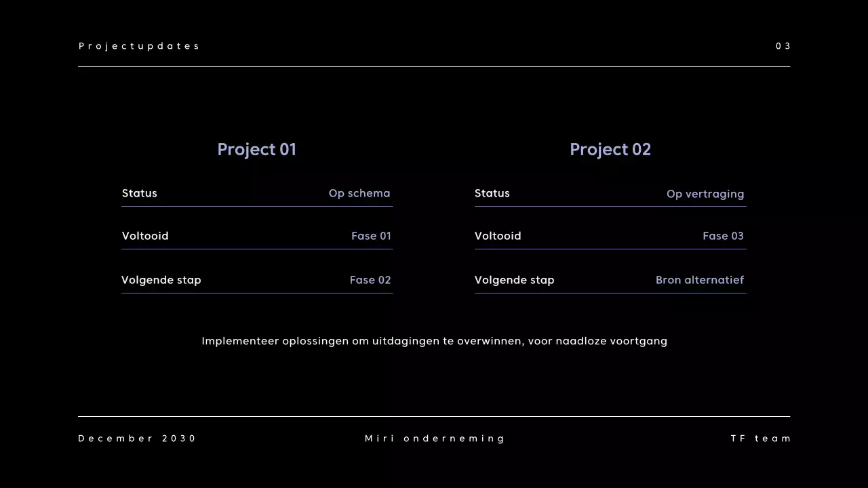
Task: Click the Project 01 heading
Action: pos(256,149)
